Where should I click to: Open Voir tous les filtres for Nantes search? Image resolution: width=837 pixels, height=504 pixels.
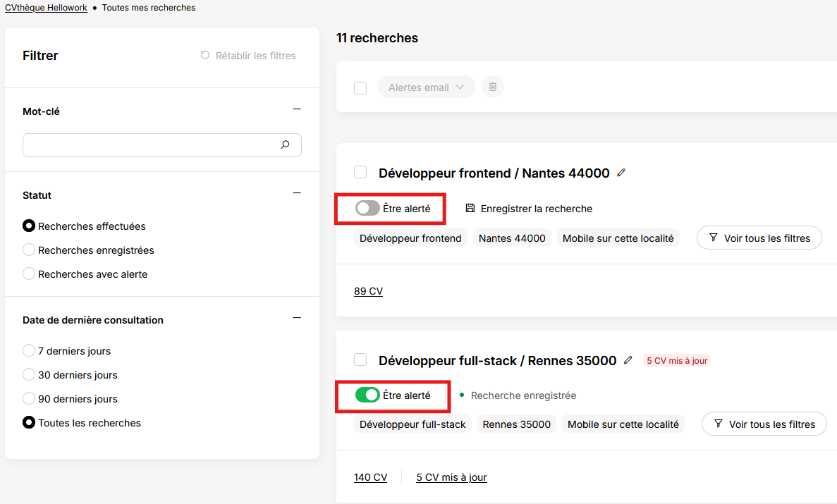point(759,238)
